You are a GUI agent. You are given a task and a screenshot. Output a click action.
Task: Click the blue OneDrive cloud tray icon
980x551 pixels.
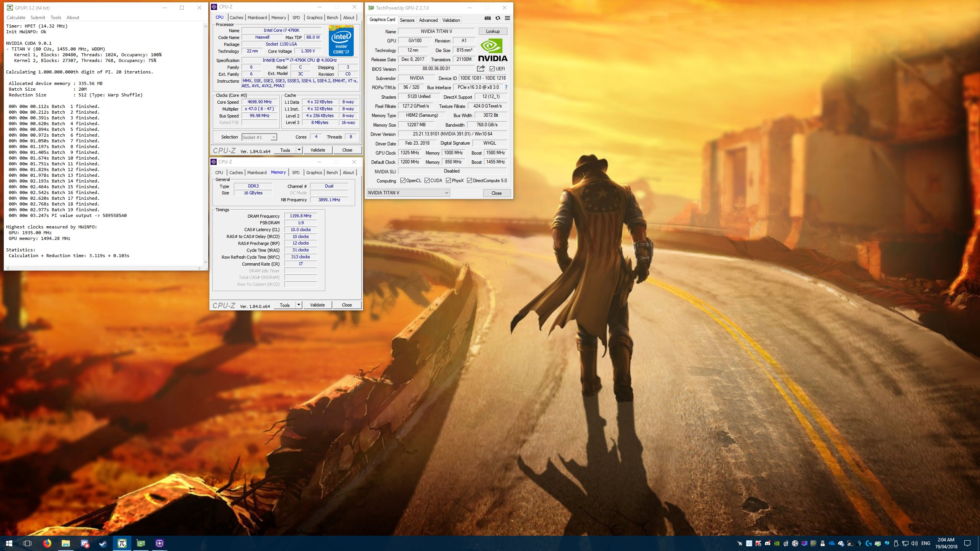coord(831,543)
